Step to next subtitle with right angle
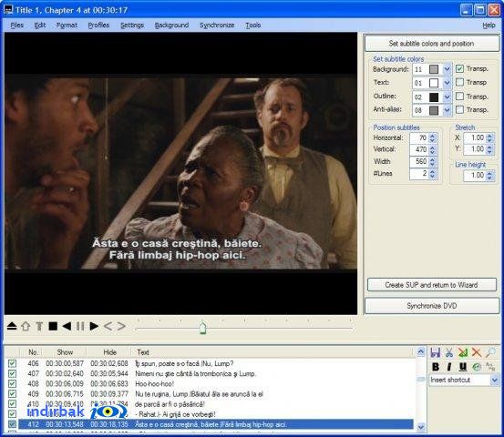This screenshot has height=437, width=504. coord(121,326)
